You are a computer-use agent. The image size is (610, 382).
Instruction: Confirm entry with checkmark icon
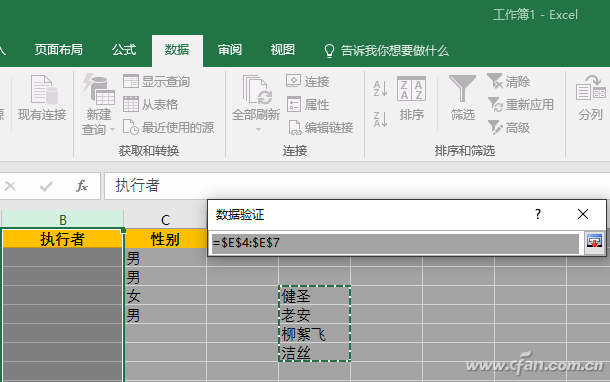click(46, 186)
